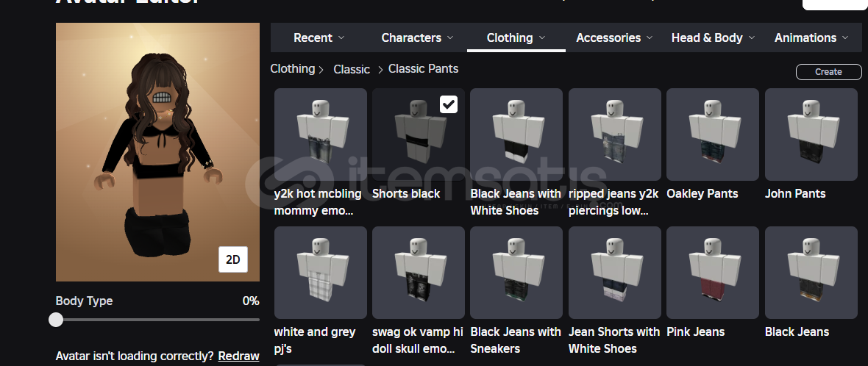The width and height of the screenshot is (868, 366).
Task: Uncheck the Shorts black equipped checkmark
Action: click(449, 104)
